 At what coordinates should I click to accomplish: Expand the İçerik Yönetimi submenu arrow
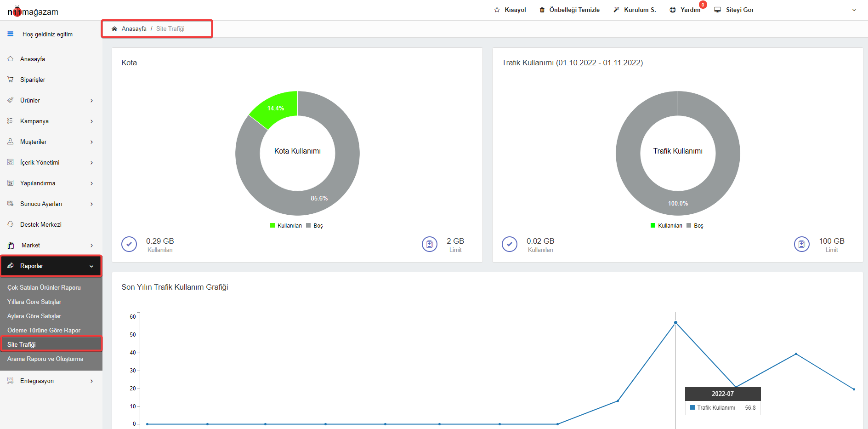(92, 163)
